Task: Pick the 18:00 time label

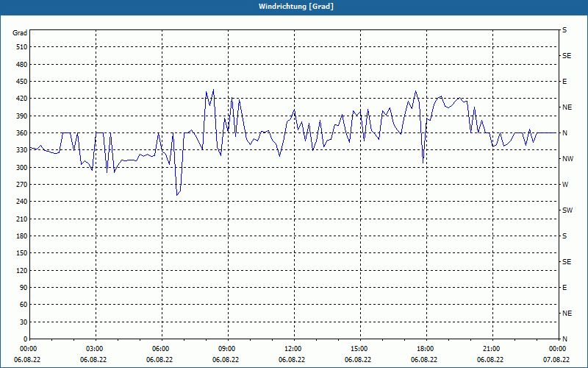Action: coord(425,349)
